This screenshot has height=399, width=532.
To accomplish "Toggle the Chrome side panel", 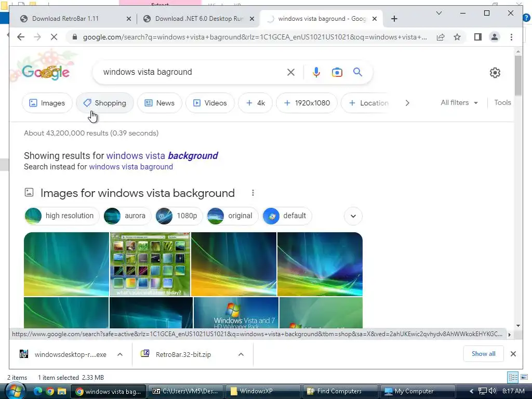I will 478,37.
